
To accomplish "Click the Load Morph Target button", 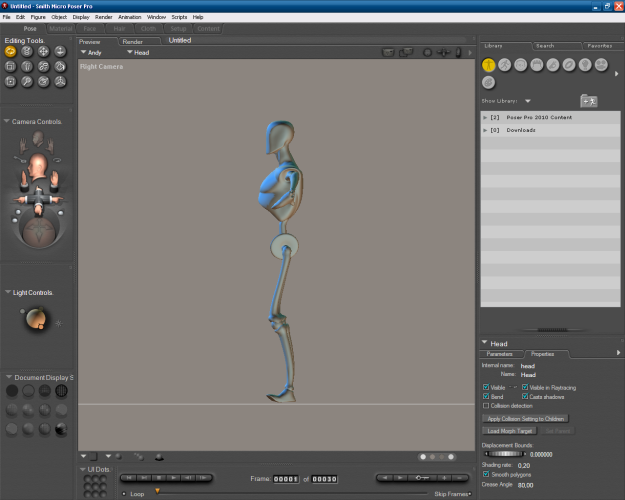I will pos(510,430).
